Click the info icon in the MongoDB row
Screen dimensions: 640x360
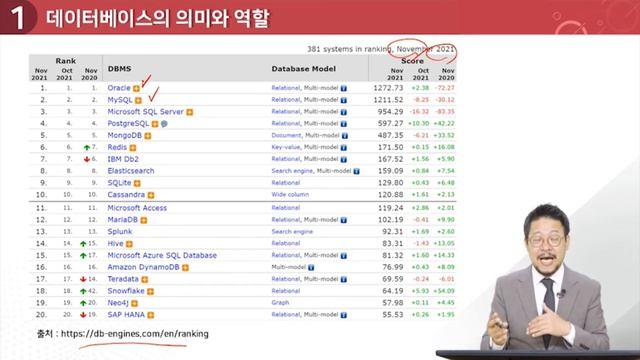point(344,136)
